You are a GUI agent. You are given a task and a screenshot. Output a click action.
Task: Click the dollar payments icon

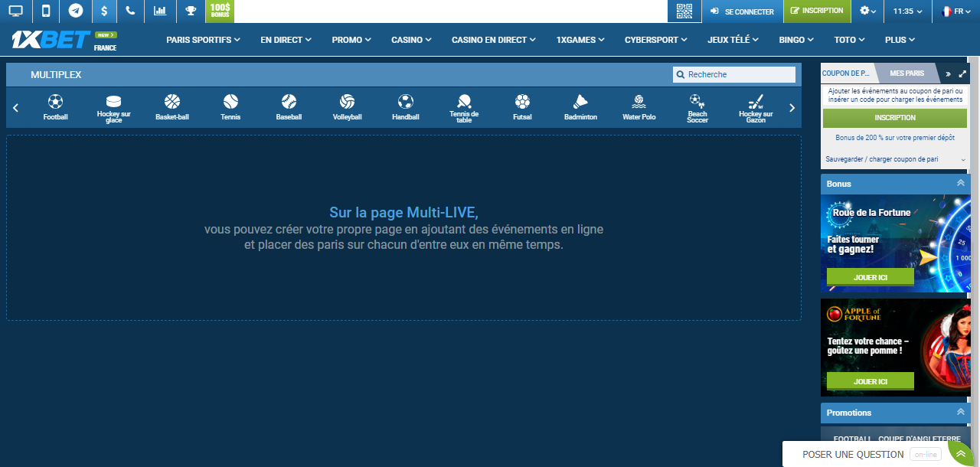(104, 11)
